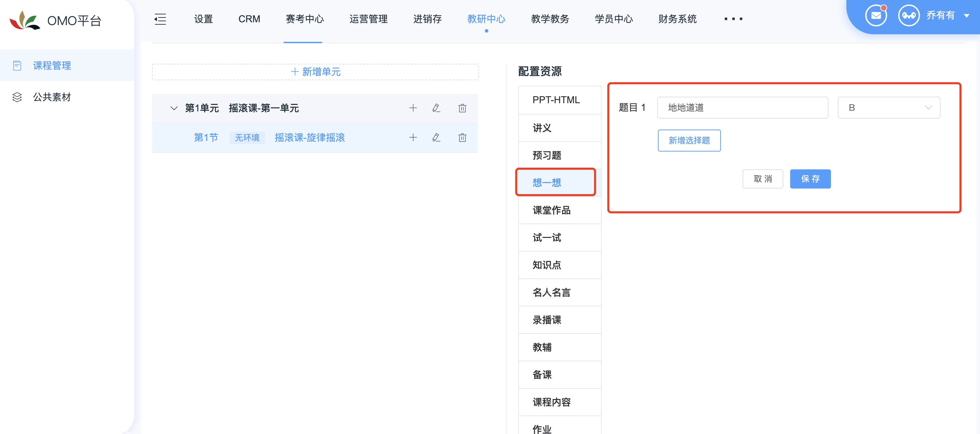Add item under 第1节 row
The height and width of the screenshot is (434, 980).
click(x=413, y=137)
